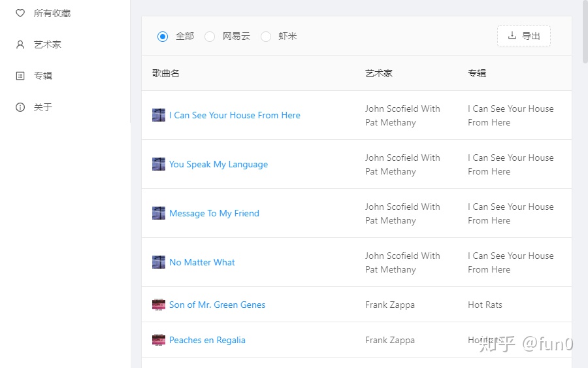
Task: Click album cover beside I Can See Your House From Here song
Action: [159, 115]
